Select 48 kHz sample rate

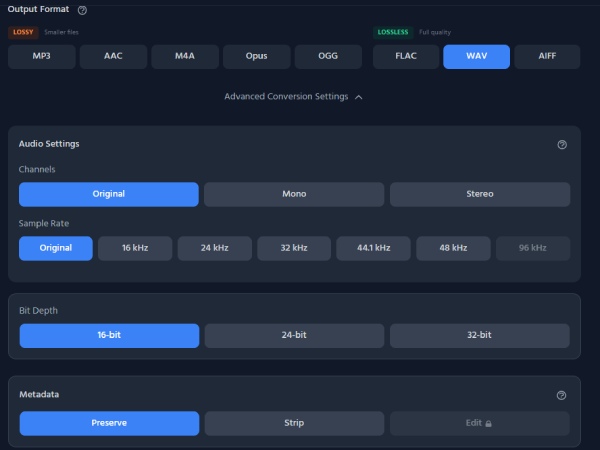coord(453,248)
